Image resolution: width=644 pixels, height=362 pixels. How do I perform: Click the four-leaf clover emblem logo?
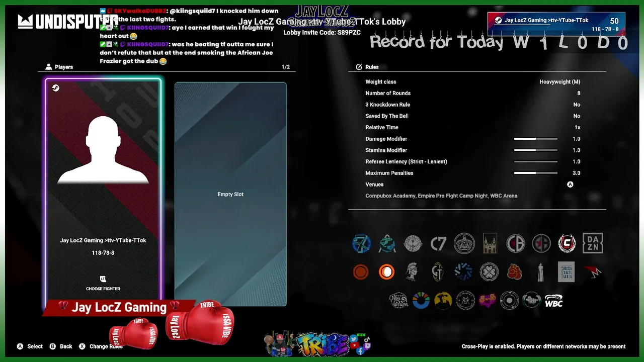tap(489, 272)
